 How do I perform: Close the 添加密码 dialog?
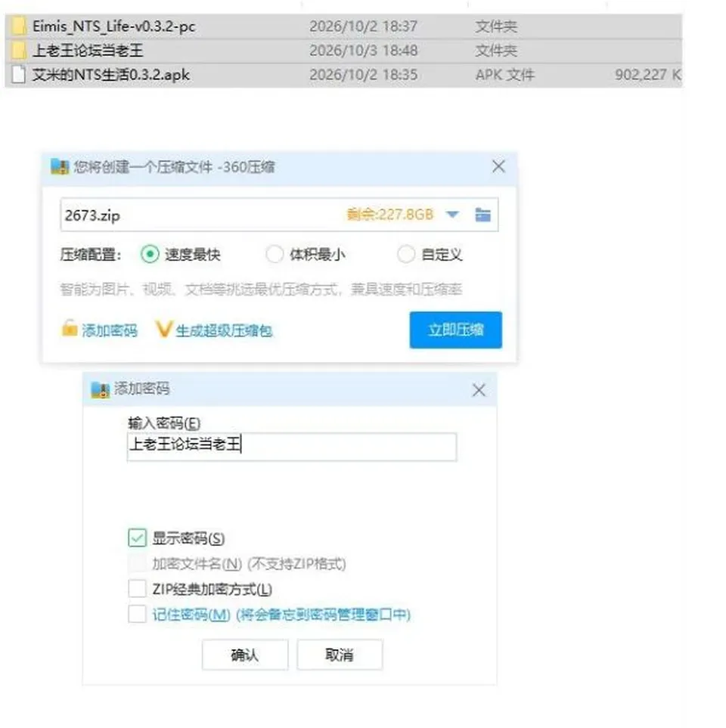(x=479, y=390)
